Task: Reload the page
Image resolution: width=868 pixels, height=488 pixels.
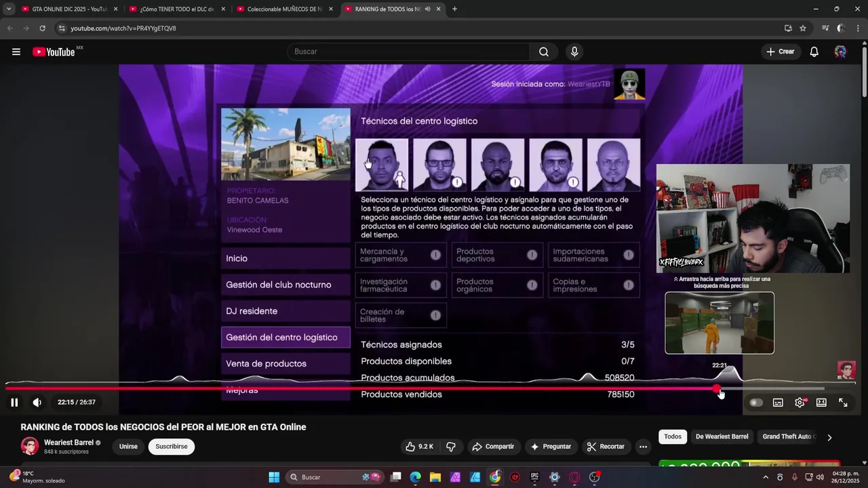Action: coord(42,28)
